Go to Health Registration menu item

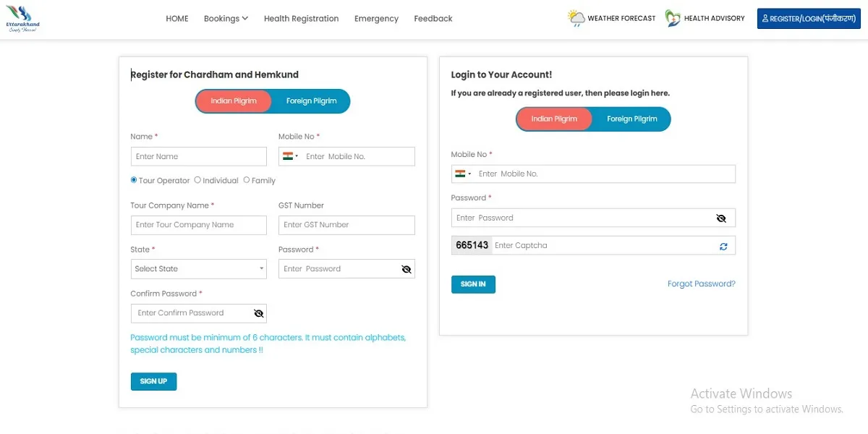tap(301, 19)
